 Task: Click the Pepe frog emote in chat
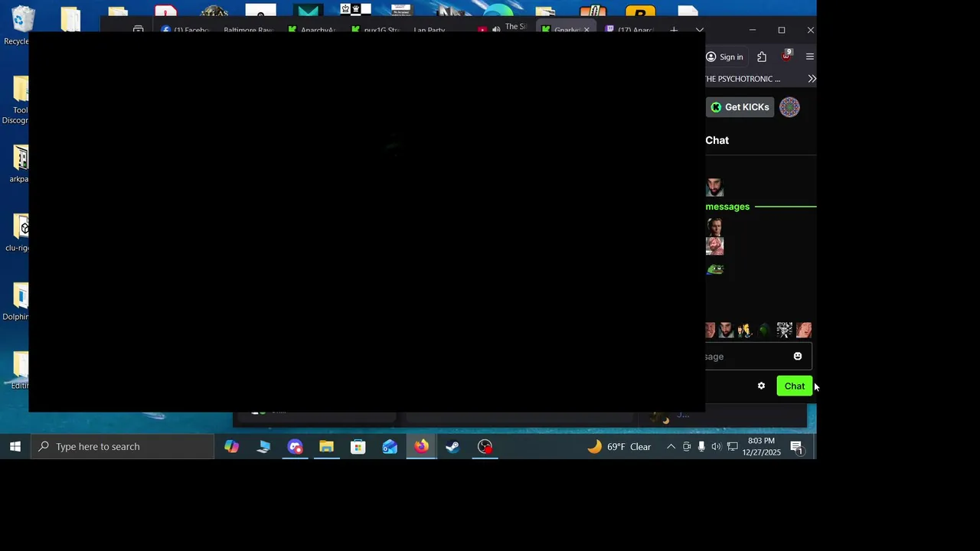click(715, 269)
